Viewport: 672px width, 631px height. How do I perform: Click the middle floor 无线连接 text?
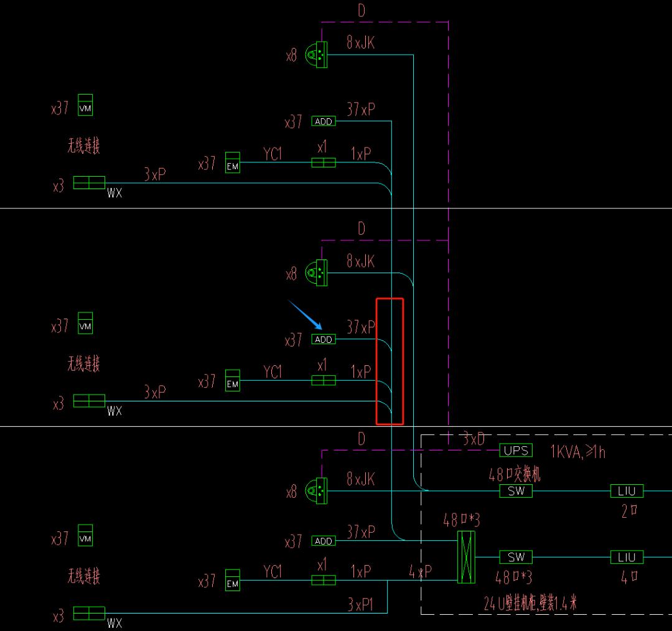83,363
